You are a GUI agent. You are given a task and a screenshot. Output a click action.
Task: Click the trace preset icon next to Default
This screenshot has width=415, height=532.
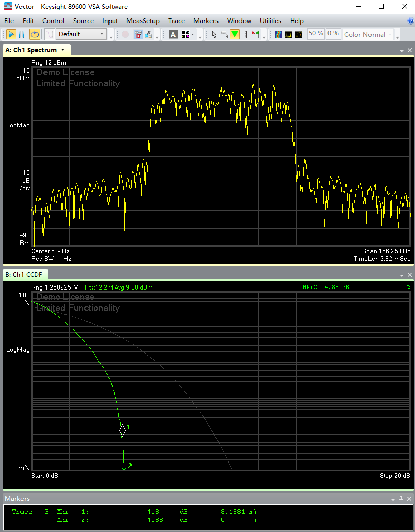(x=50, y=34)
